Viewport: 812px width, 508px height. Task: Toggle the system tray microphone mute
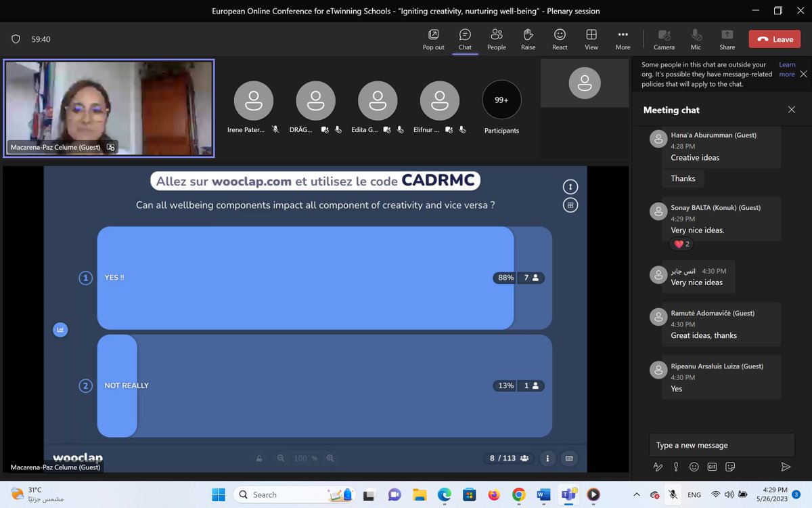[x=672, y=494]
